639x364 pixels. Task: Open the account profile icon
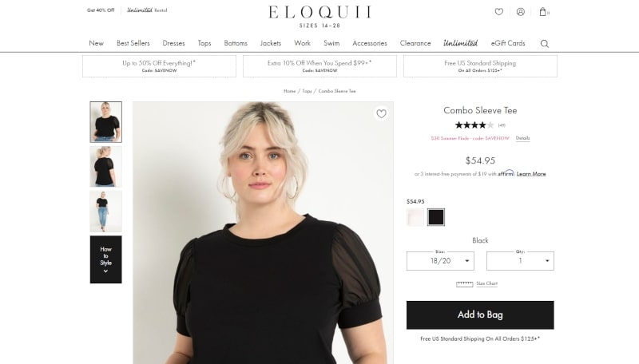tap(521, 12)
